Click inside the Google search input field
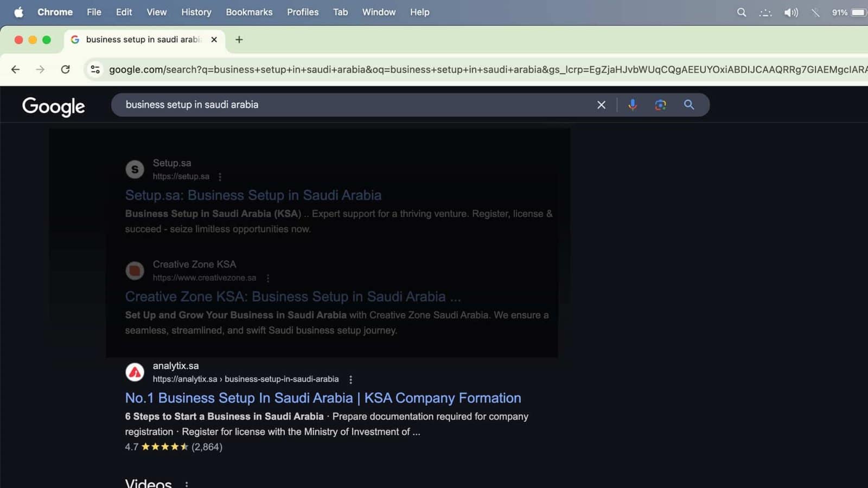The image size is (868, 488). [353, 105]
